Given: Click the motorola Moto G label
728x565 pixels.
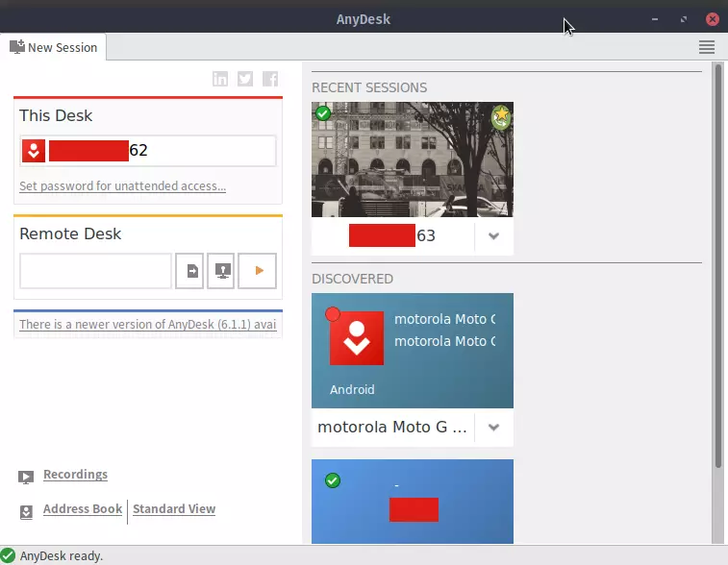Looking at the screenshot, I should click(x=391, y=427).
